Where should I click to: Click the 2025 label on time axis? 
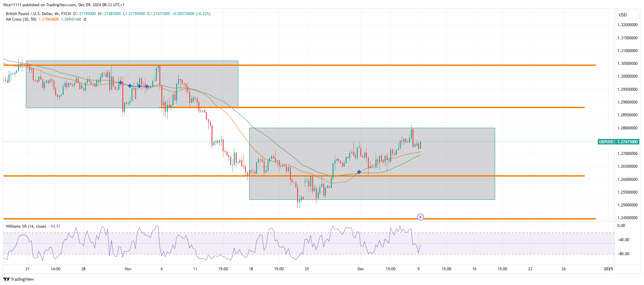(x=608, y=269)
